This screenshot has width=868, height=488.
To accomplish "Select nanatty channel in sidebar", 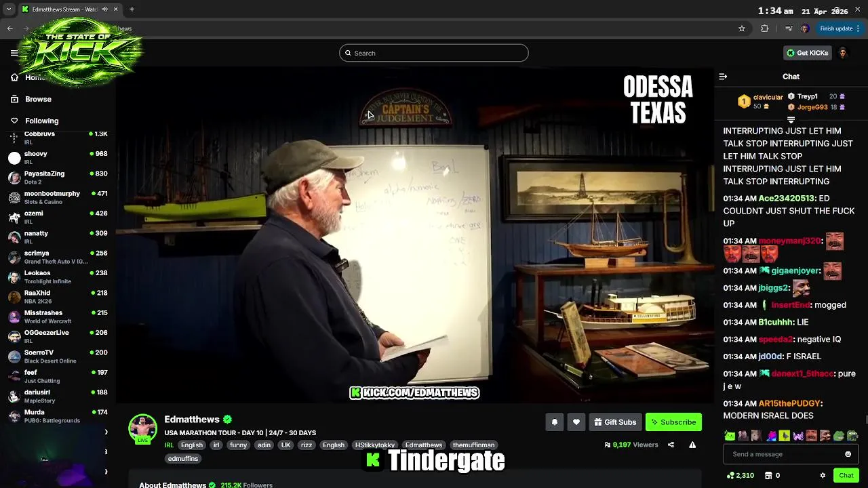I will (x=58, y=237).
